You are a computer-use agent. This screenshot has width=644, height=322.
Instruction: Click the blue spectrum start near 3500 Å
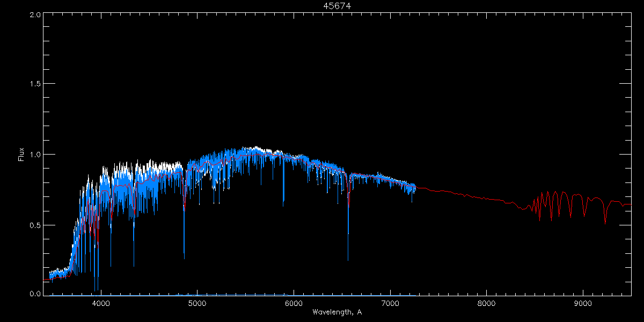coord(50,275)
